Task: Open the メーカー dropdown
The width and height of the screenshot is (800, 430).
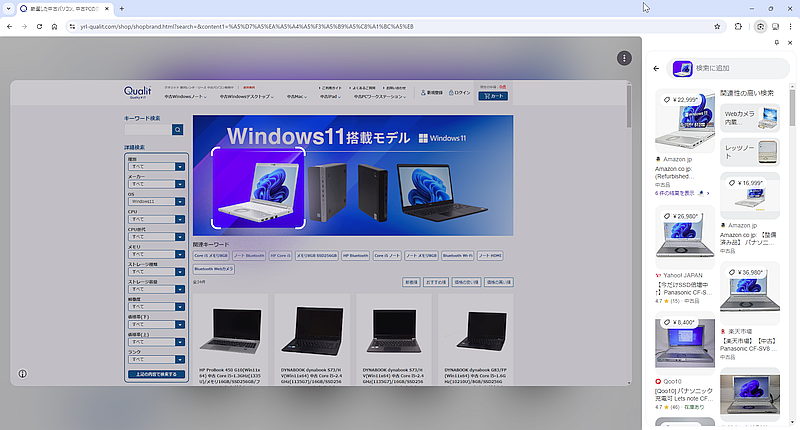Action: 156,184
